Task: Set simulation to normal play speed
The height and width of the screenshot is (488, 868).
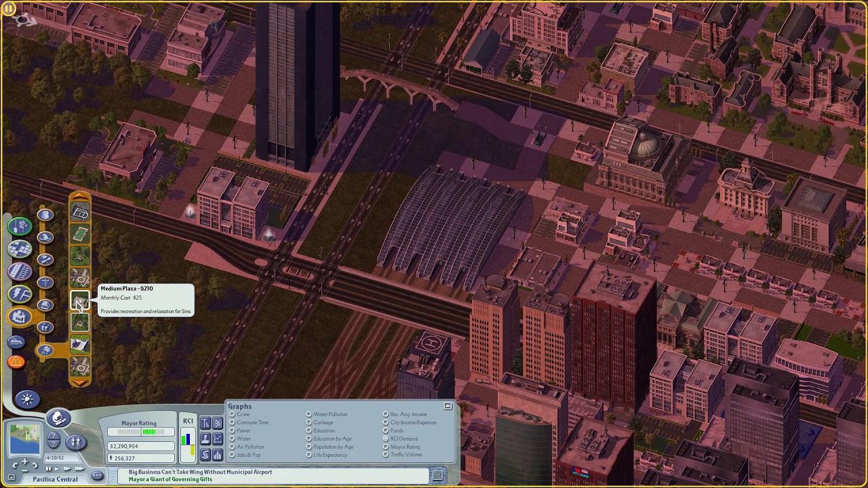Action: [x=57, y=468]
